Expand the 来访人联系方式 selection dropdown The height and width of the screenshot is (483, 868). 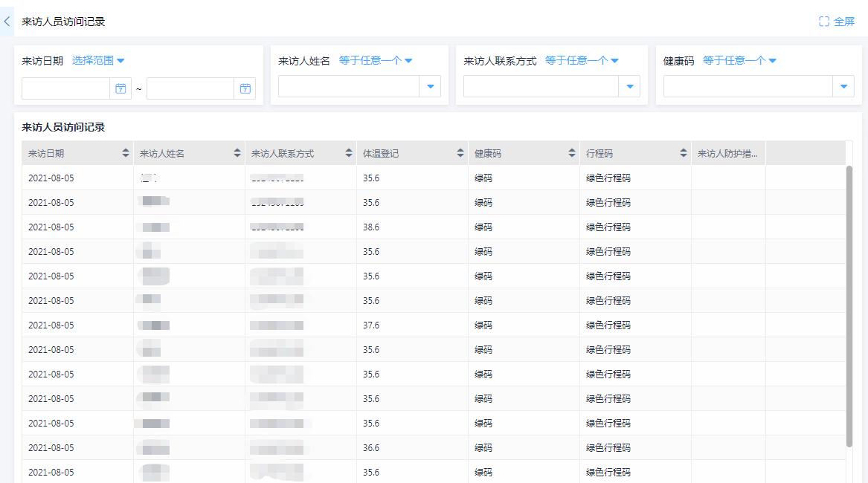[x=629, y=86]
